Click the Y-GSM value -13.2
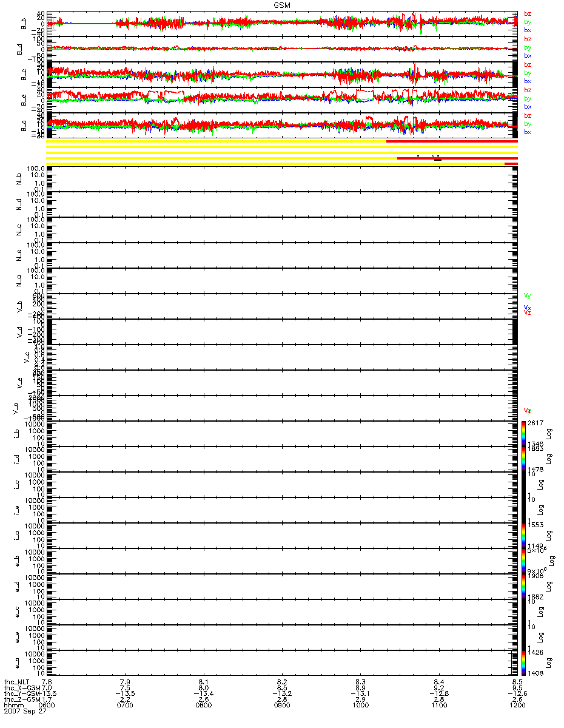Screen dimensions: 564x728 coord(282,694)
